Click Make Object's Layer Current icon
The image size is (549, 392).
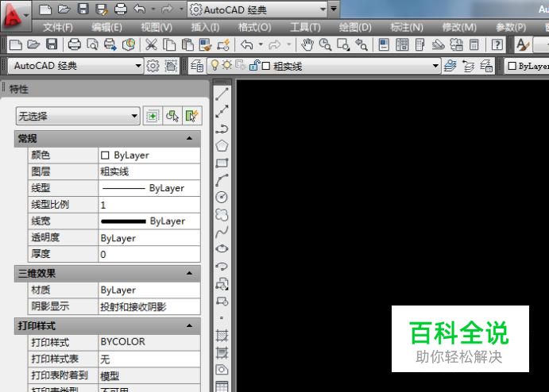(x=450, y=66)
